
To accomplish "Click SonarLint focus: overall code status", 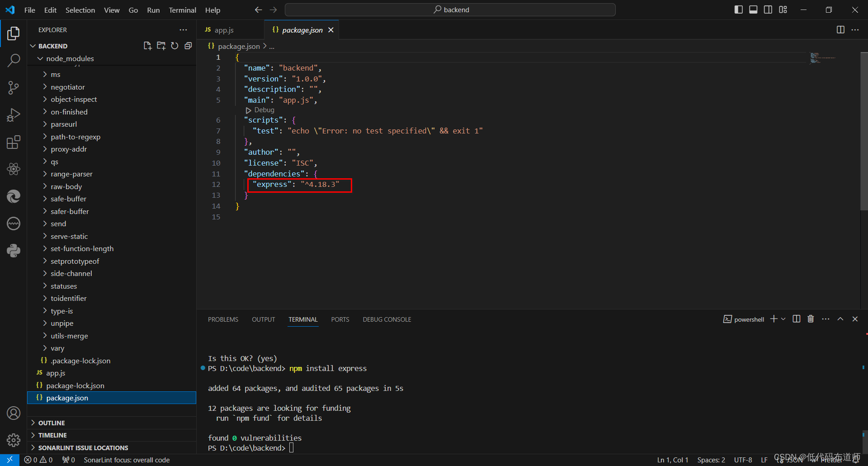I will click(127, 460).
